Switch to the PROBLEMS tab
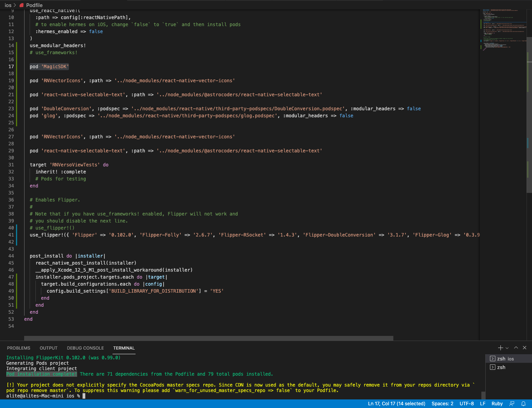This screenshot has width=532, height=408. click(19, 348)
